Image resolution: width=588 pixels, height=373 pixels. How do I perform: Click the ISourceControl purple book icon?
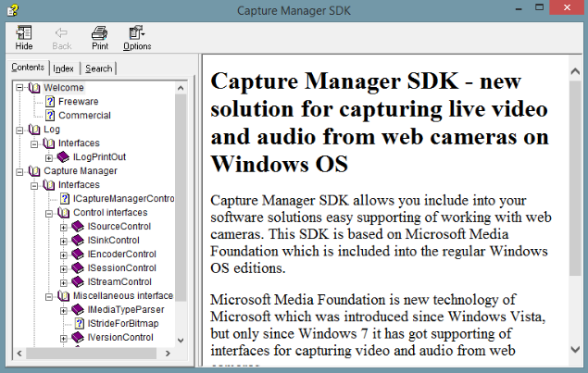(x=78, y=227)
